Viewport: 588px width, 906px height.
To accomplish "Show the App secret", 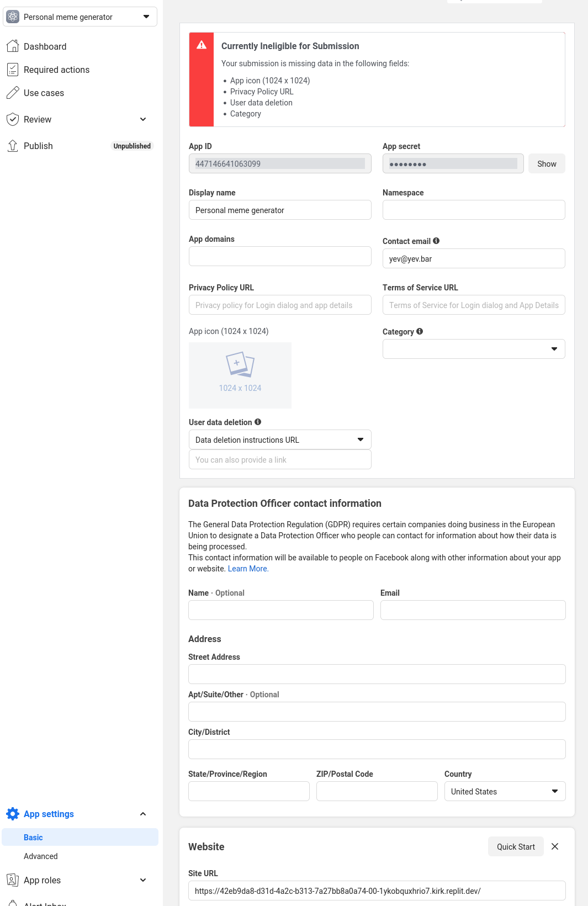I will [x=547, y=163].
